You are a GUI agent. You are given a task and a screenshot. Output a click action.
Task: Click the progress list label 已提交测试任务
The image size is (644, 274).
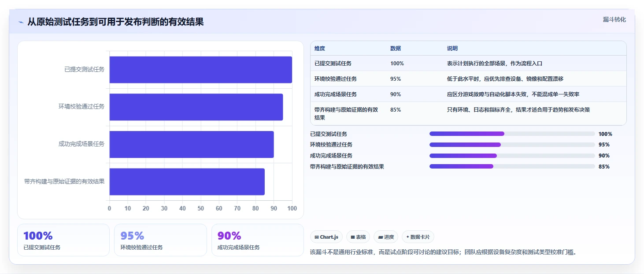pyautogui.click(x=329, y=134)
